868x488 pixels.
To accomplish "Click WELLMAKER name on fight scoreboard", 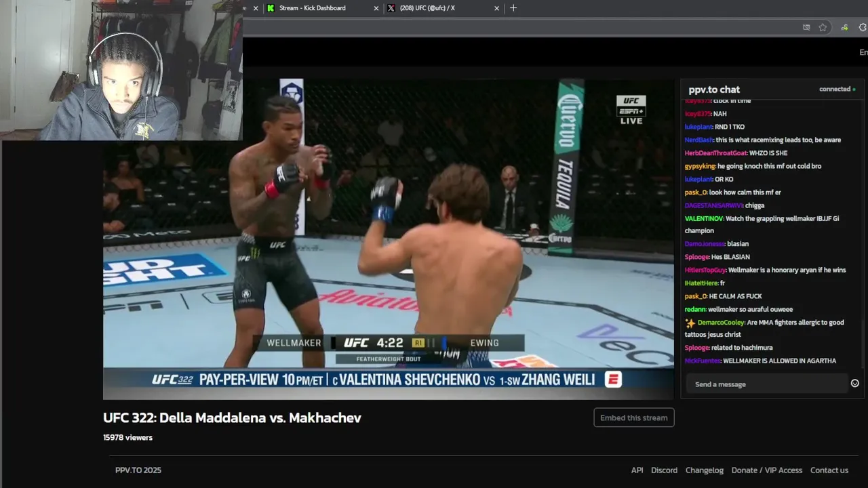I will point(294,343).
